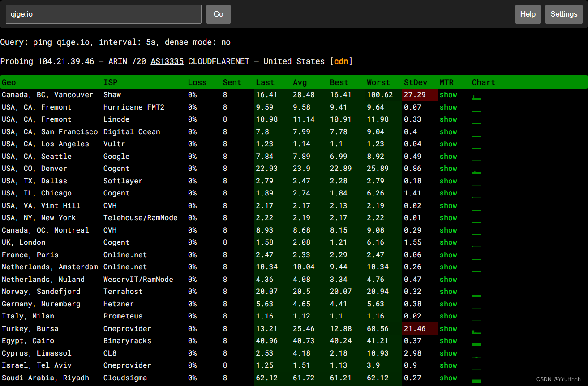This screenshot has width=588, height=386.
Task: Show MTR for Amsterdam Online.net row
Action: pyautogui.click(x=448, y=267)
